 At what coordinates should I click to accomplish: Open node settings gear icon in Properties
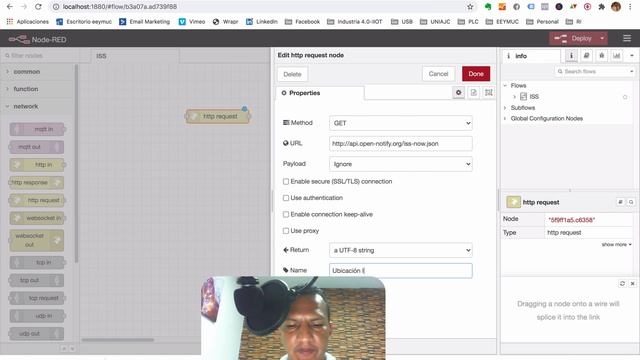click(x=458, y=93)
